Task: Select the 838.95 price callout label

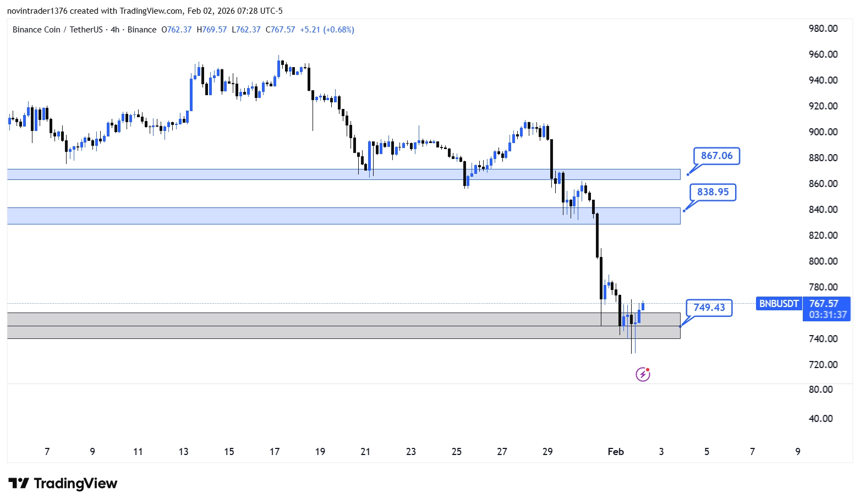Action: (713, 192)
